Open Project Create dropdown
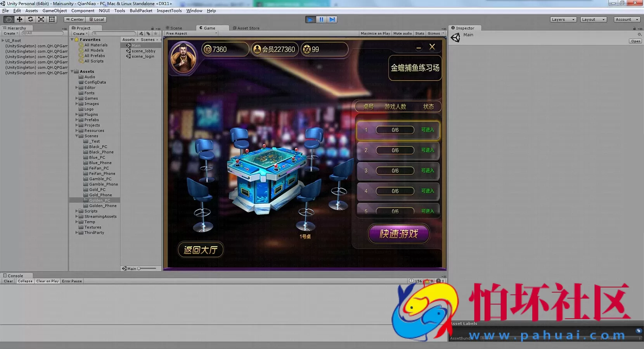 coord(80,33)
